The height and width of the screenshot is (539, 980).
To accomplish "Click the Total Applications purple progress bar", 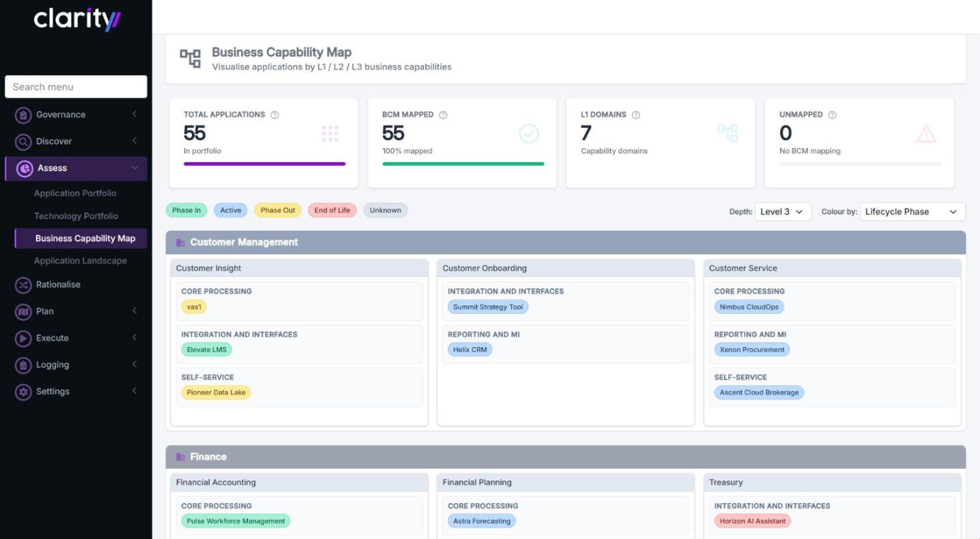I will (x=264, y=164).
